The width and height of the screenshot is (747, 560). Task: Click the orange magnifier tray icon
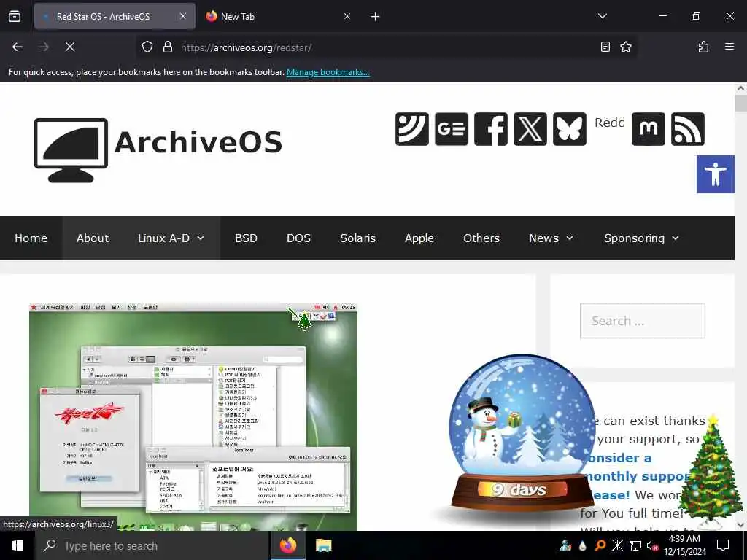[x=600, y=545]
